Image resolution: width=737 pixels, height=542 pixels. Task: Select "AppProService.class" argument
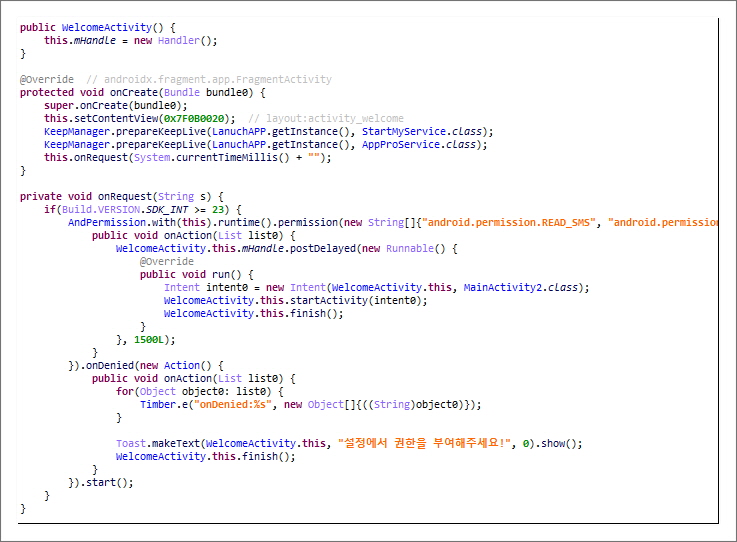coord(419,144)
